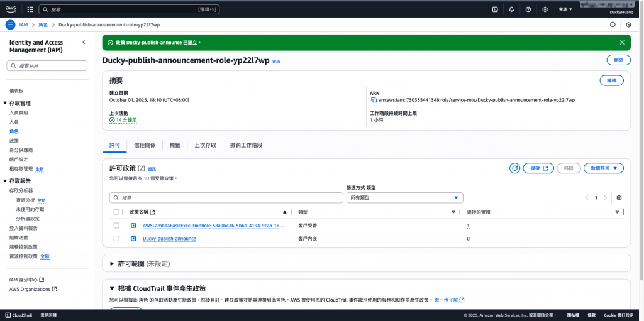Viewport: 644px width, 321px height.
Task: Open 未使用的存取 in the sidebar
Action: (x=30, y=209)
